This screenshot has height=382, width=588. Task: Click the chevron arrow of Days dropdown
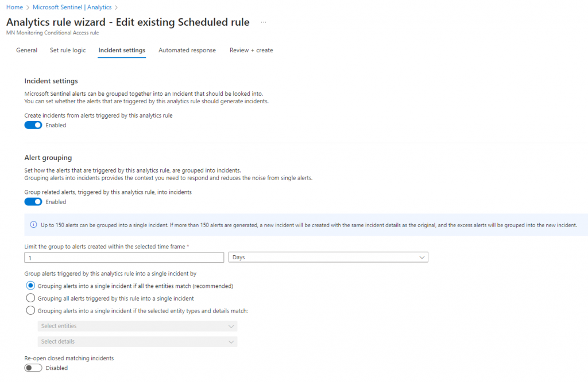[422, 258]
